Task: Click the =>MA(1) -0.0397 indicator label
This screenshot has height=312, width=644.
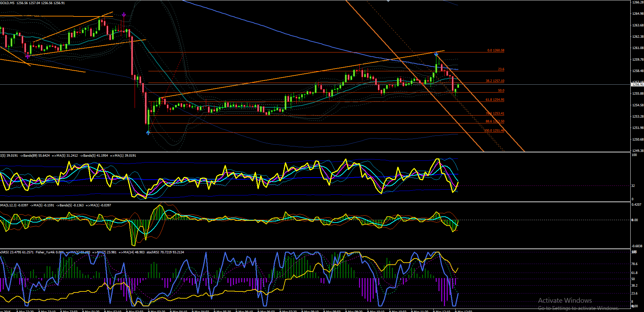Action: 98,205
